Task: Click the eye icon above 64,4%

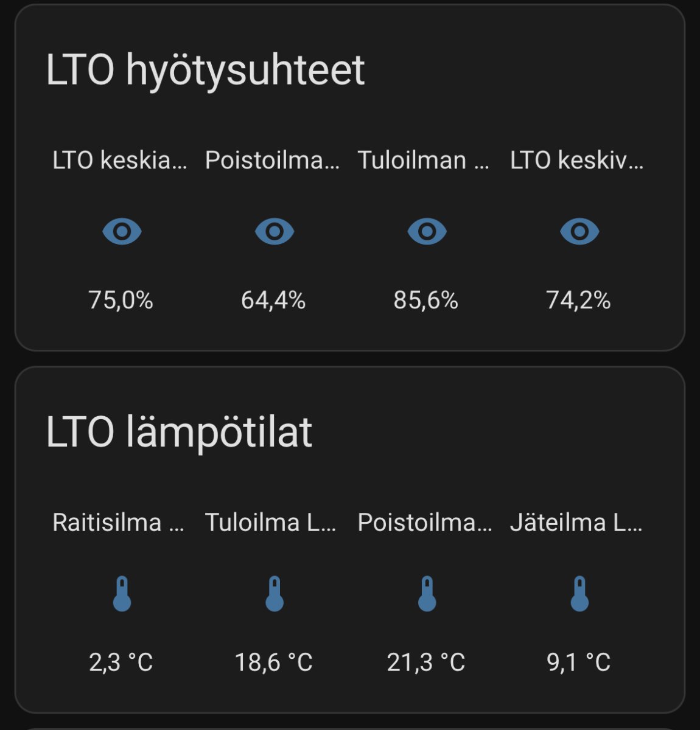Action: pyautogui.click(x=274, y=232)
